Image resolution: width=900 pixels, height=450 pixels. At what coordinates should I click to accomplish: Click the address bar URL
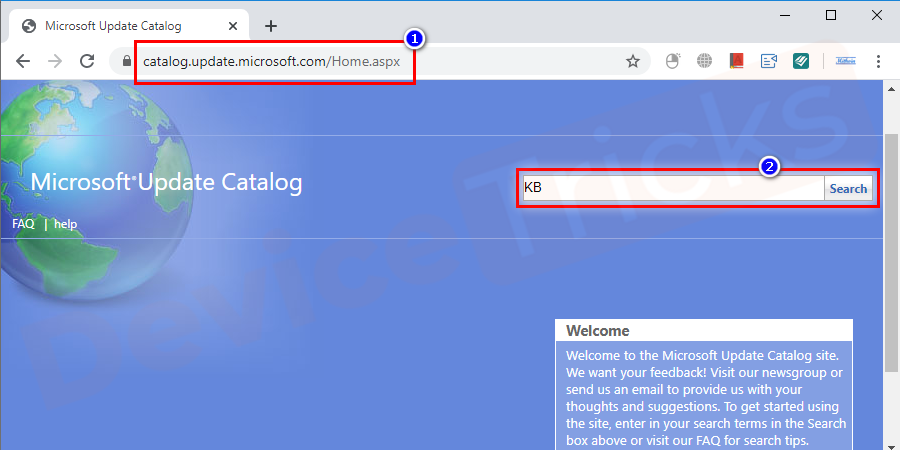pyautogui.click(x=271, y=61)
